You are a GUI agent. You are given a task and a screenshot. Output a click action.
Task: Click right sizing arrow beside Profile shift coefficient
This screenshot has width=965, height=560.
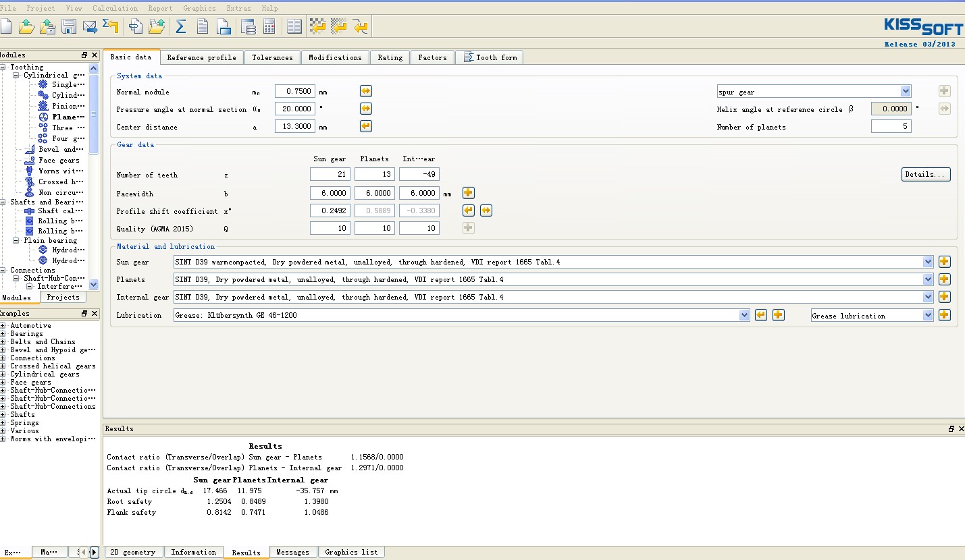click(x=486, y=211)
